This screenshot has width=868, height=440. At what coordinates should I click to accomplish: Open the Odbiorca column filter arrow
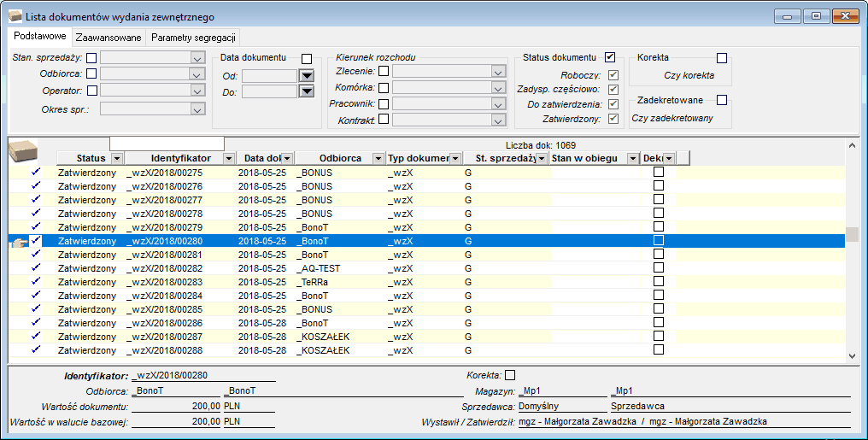pyautogui.click(x=378, y=159)
